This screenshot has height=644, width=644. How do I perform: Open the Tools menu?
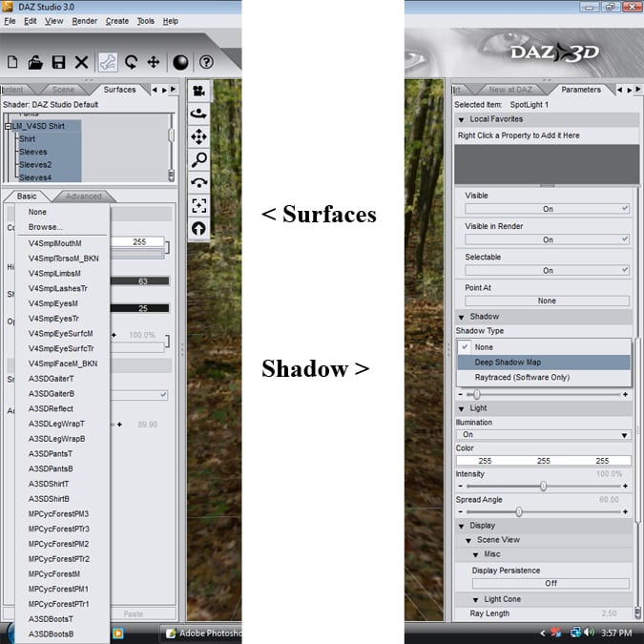[145, 21]
